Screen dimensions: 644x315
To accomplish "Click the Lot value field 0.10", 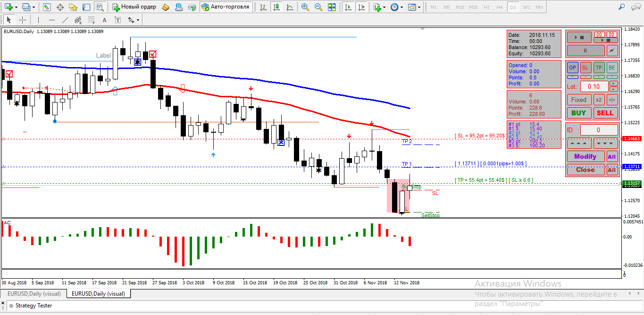I will click(x=594, y=86).
